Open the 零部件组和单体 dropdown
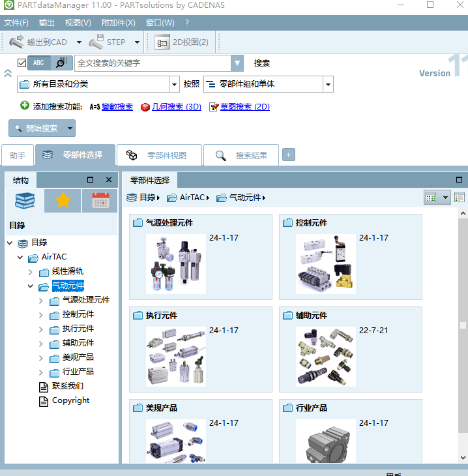Viewport: 468px width, 476px height. point(328,84)
